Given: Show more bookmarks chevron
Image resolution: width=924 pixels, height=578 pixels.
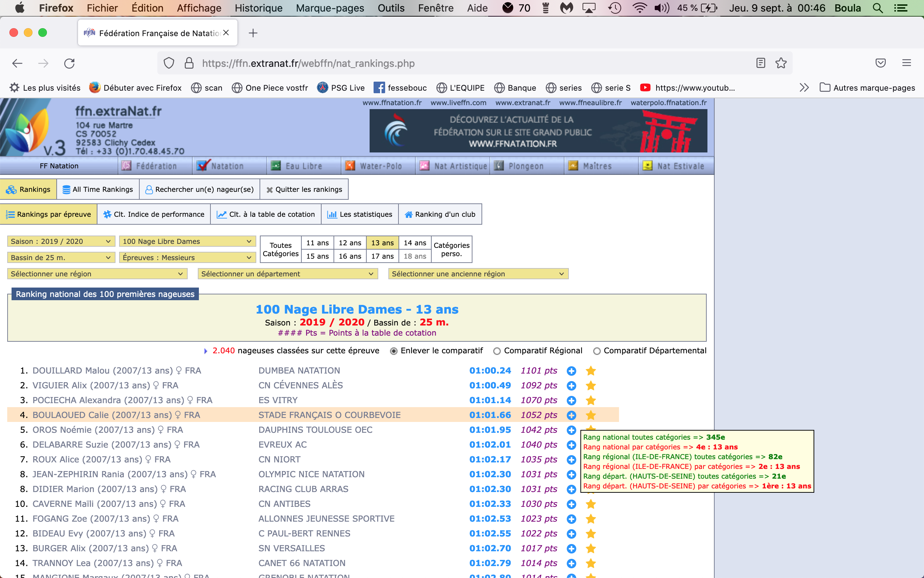Looking at the screenshot, I should [804, 87].
